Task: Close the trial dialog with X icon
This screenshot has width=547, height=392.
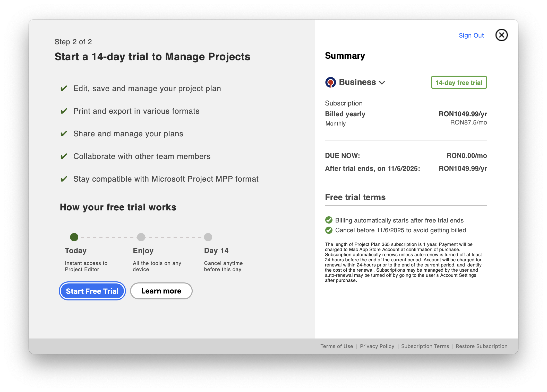Action: [x=501, y=35]
